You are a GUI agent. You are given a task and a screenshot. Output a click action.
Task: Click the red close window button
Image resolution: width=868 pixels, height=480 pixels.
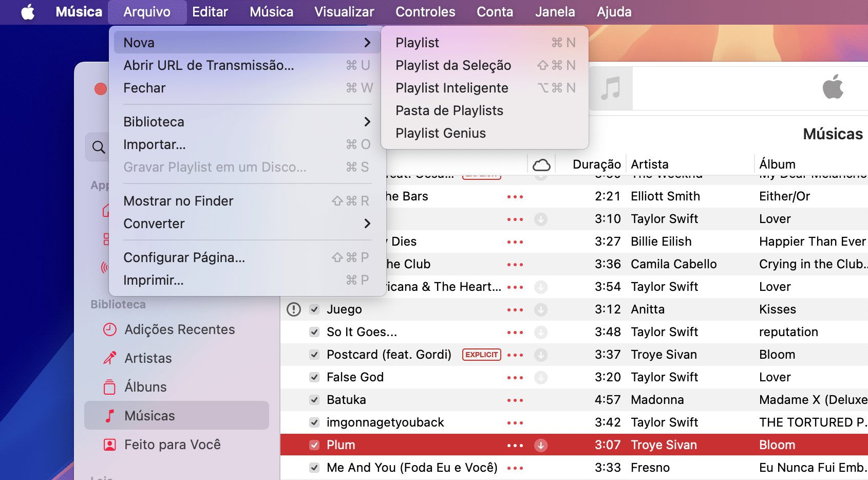pos(101,89)
